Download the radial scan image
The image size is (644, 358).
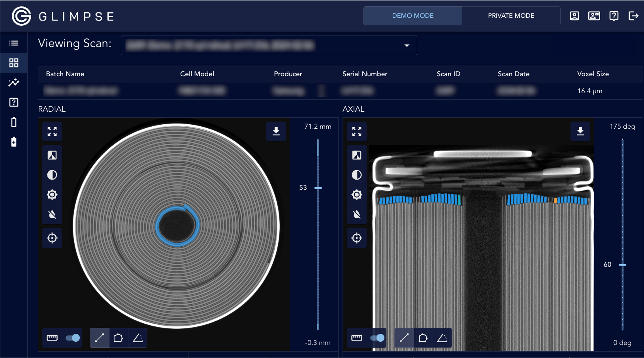click(x=276, y=131)
